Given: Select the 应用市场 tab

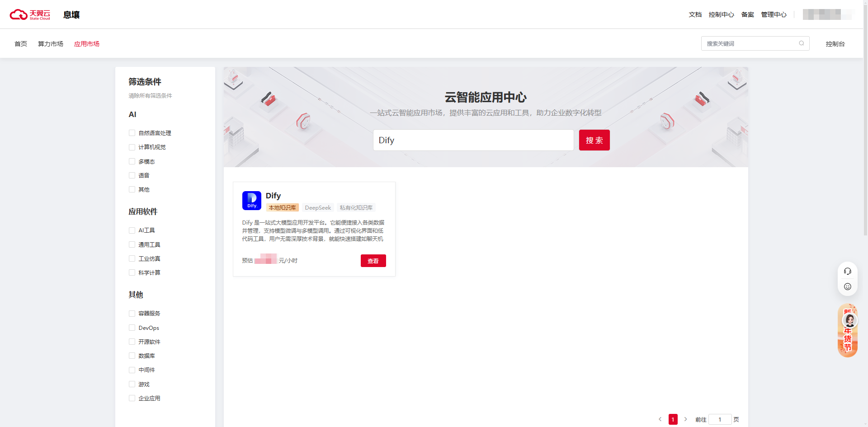Looking at the screenshot, I should click(x=87, y=44).
